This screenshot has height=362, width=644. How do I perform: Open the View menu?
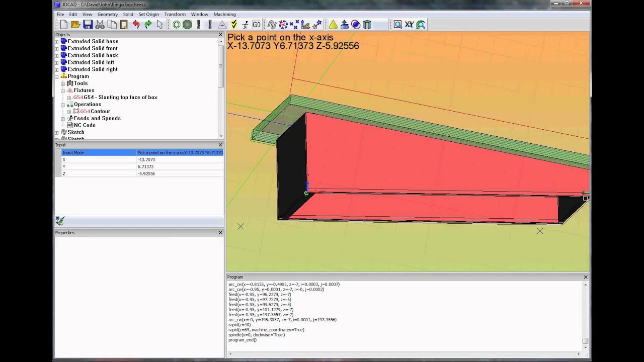pyautogui.click(x=88, y=14)
